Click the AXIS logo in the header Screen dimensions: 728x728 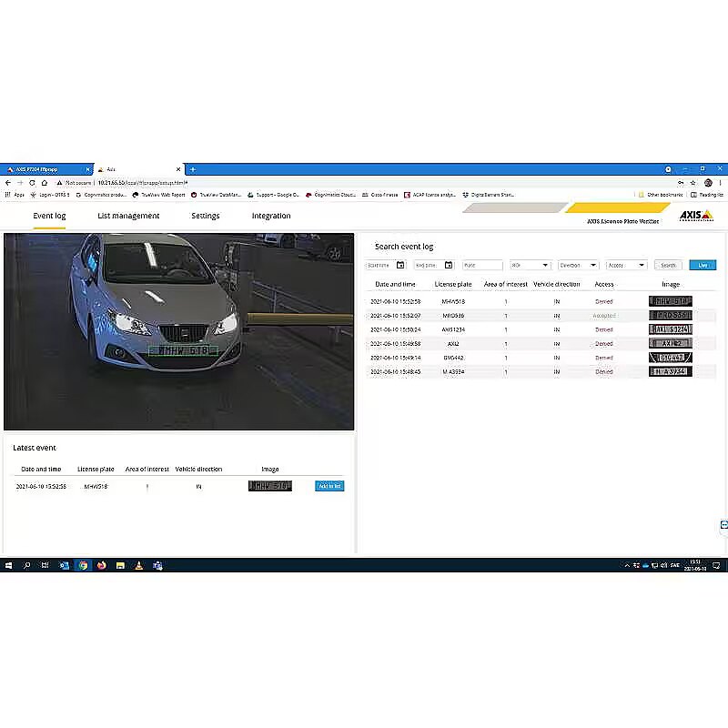pyautogui.click(x=695, y=216)
